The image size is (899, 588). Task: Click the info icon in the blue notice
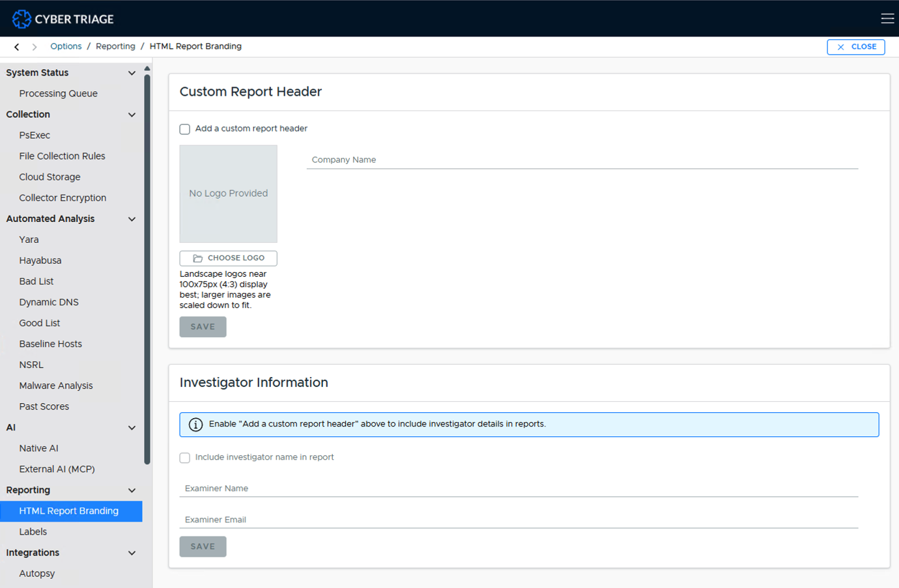click(x=195, y=425)
